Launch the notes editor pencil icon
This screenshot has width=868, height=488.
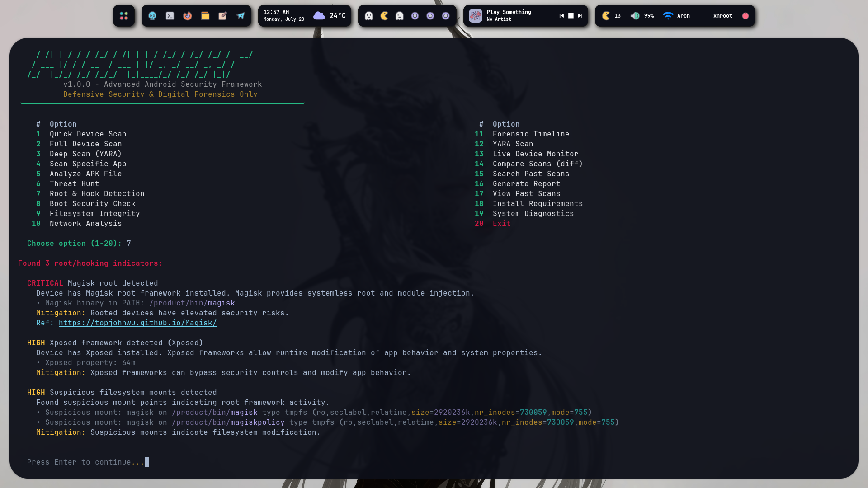(223, 16)
